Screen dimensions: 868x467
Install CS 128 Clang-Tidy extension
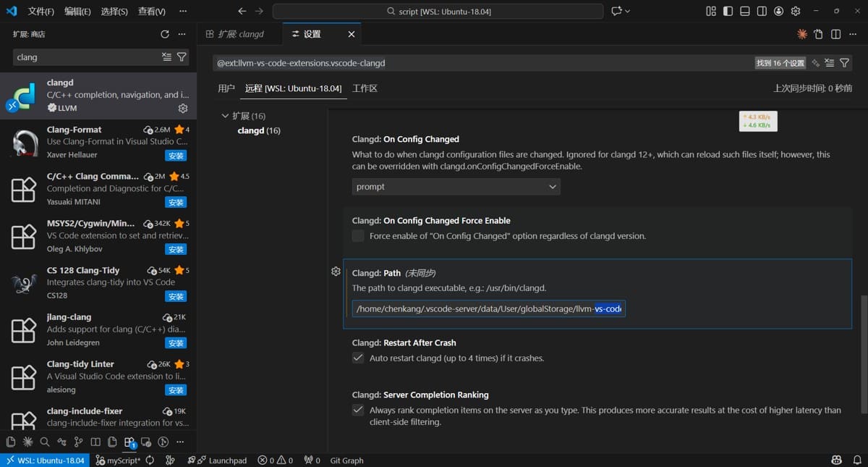(176, 296)
